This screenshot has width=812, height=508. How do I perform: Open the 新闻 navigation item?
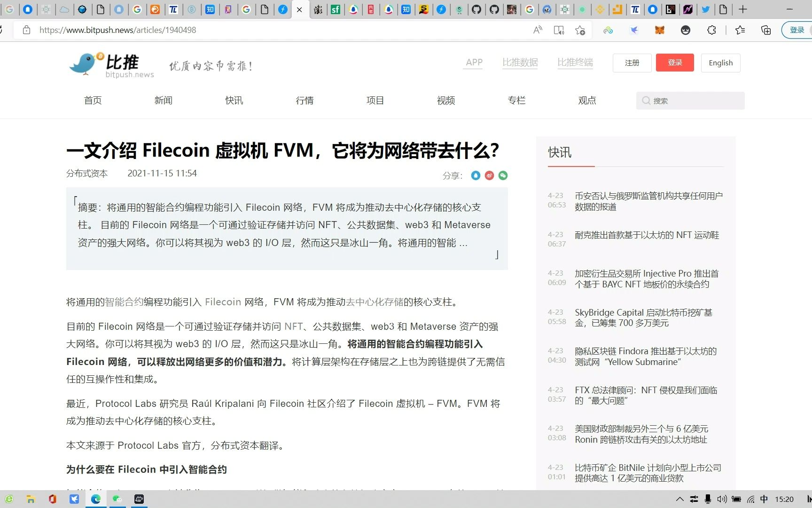(163, 100)
